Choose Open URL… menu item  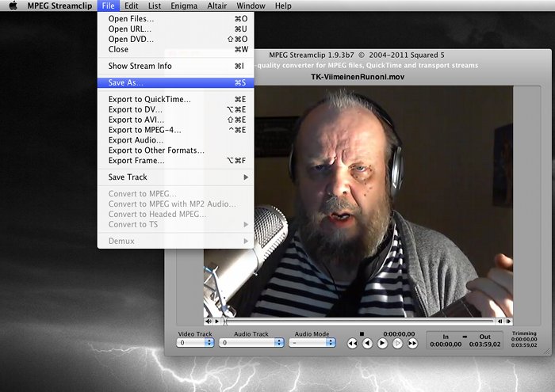click(175, 29)
